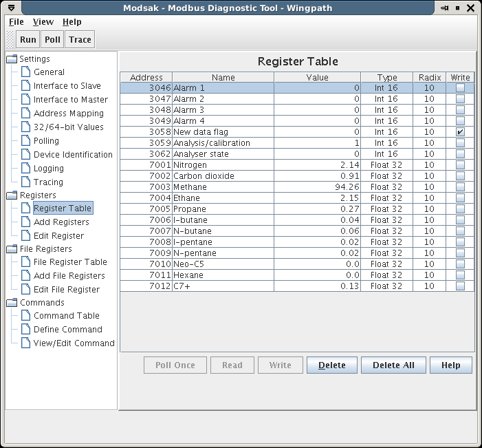Viewport: 482px width, 448px height.
Task: Click the Type column header
Action: click(387, 77)
